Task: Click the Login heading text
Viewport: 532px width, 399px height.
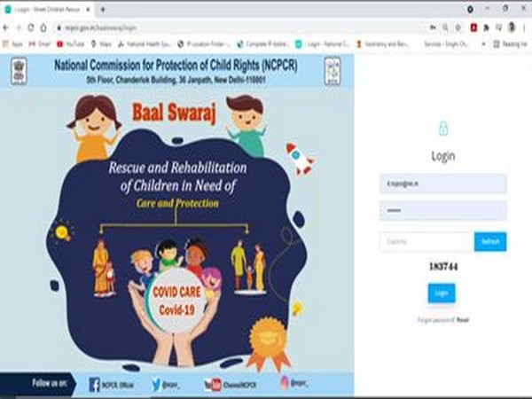Action: (x=442, y=156)
